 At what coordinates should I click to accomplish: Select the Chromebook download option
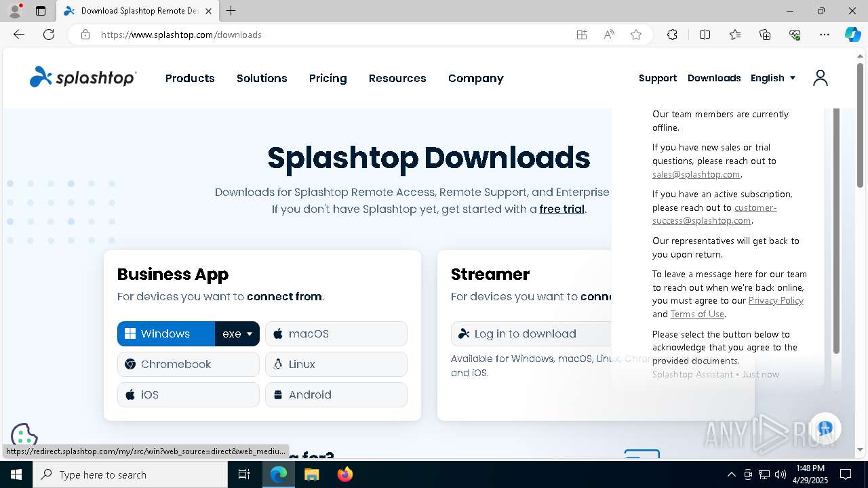189,364
